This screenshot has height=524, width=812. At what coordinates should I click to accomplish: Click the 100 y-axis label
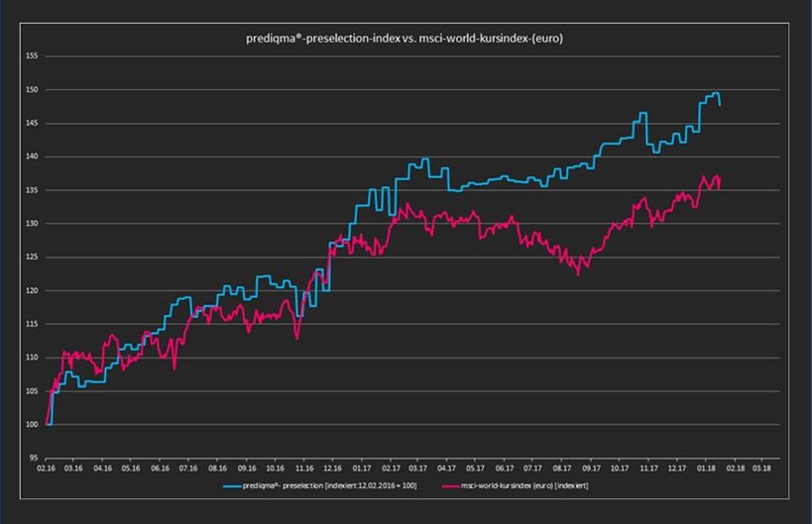(x=31, y=425)
